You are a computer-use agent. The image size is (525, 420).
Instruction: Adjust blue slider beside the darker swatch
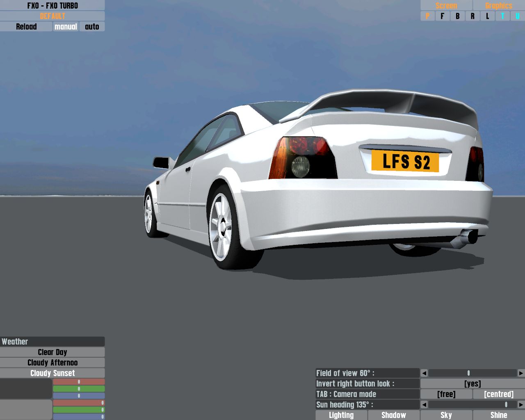[x=79, y=396]
